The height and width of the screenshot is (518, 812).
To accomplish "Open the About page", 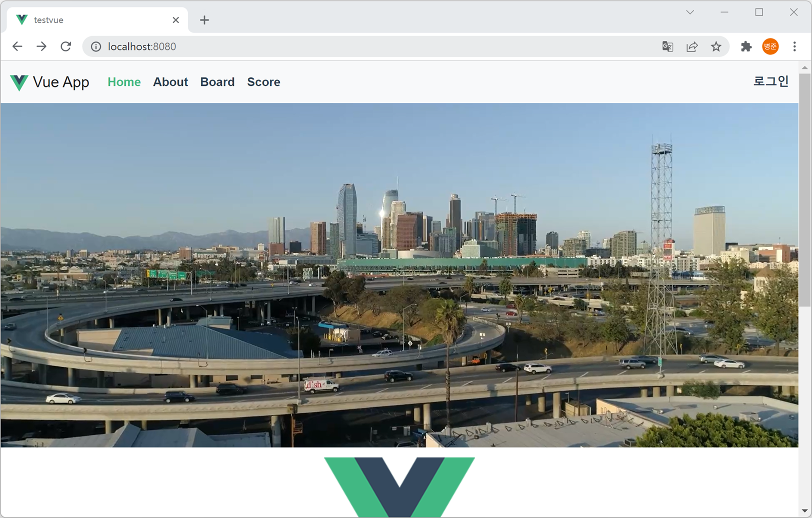I will (x=170, y=82).
